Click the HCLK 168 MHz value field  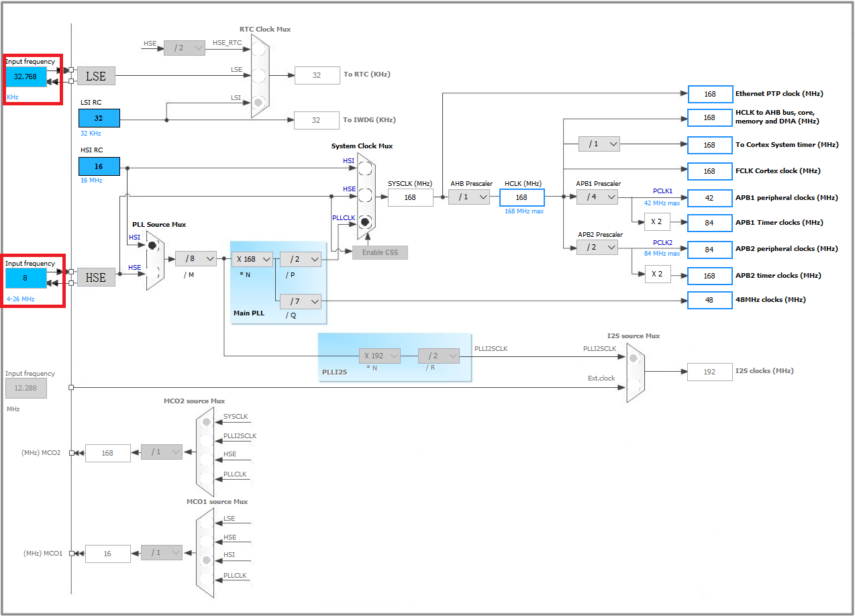tap(521, 197)
